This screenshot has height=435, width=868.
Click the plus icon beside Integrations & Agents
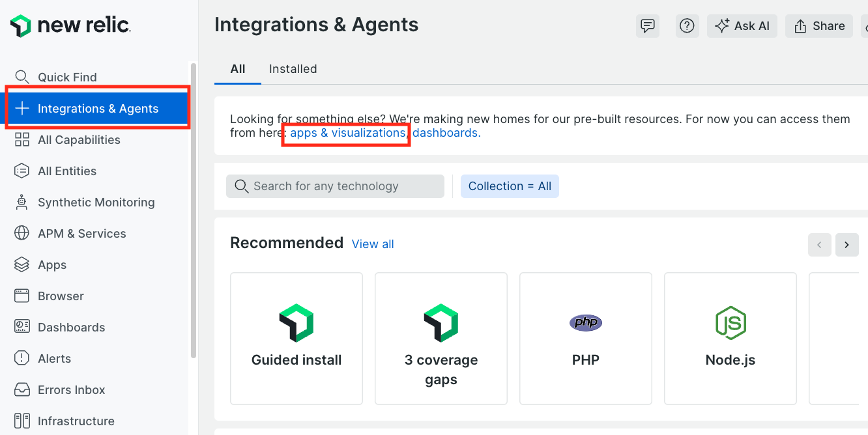[22, 108]
